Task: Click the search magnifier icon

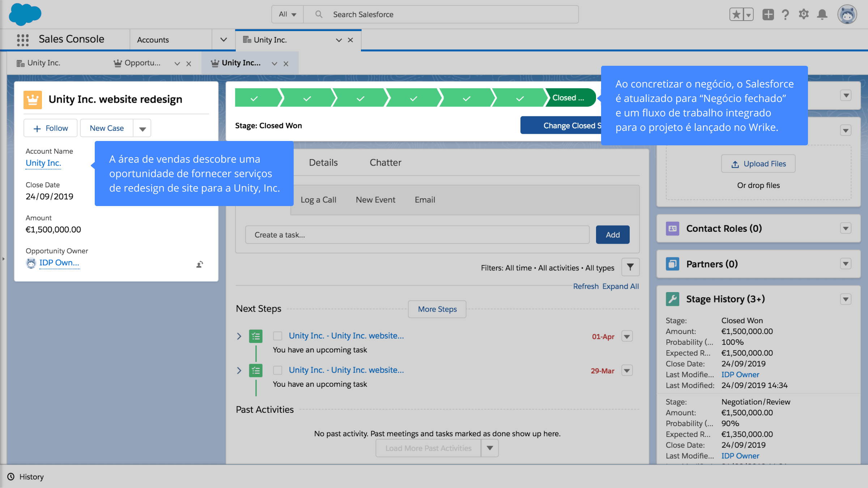Action: (319, 14)
